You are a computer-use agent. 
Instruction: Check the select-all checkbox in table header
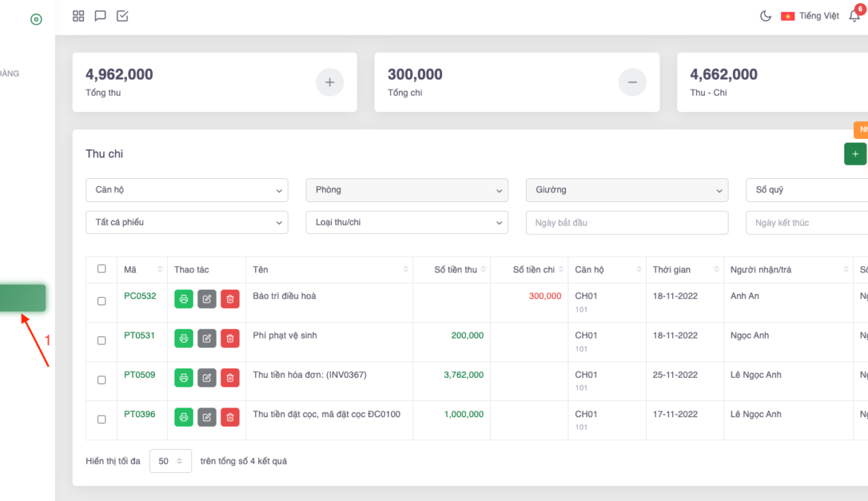click(x=102, y=269)
